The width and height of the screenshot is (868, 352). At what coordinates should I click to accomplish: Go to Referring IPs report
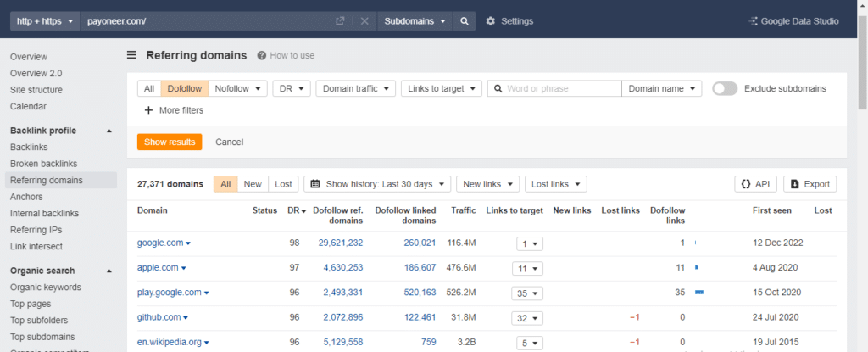[36, 230]
